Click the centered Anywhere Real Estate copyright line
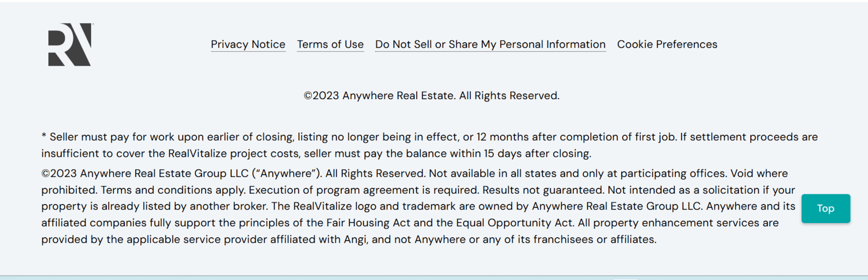Screen dimensions: 868x280 (431, 96)
